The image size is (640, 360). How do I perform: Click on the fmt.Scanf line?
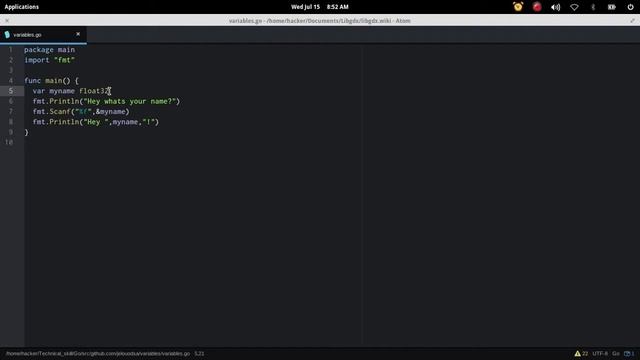pos(81,111)
